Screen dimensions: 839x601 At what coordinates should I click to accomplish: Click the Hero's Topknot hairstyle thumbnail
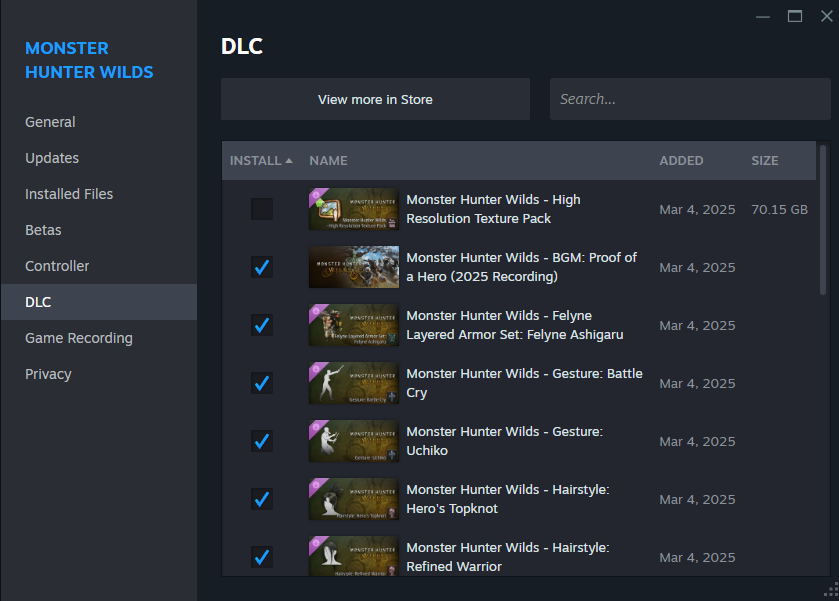354,499
